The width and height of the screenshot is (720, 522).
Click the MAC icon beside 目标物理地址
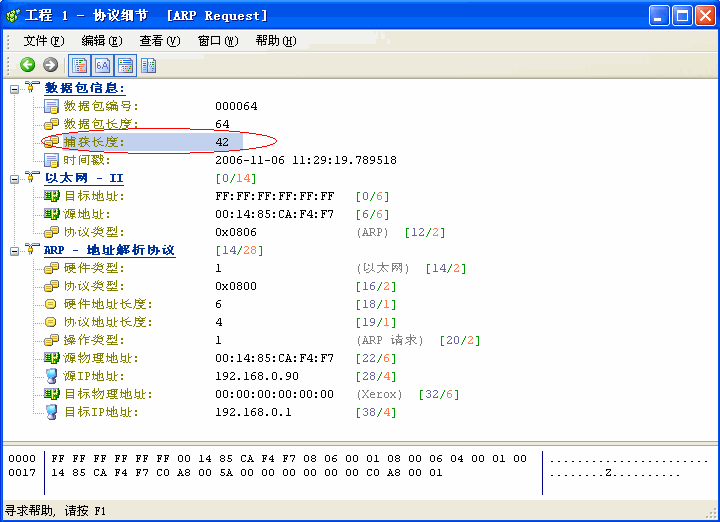pos(51,394)
